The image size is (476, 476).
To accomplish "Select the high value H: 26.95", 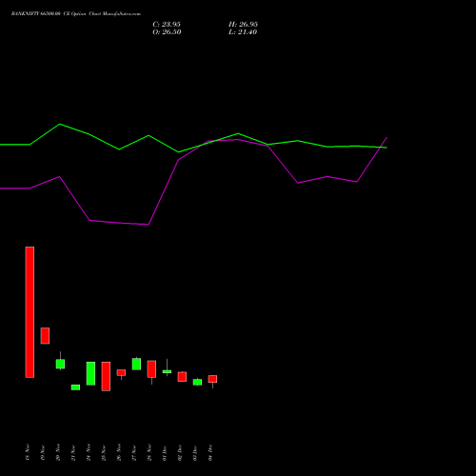I will [243, 25].
